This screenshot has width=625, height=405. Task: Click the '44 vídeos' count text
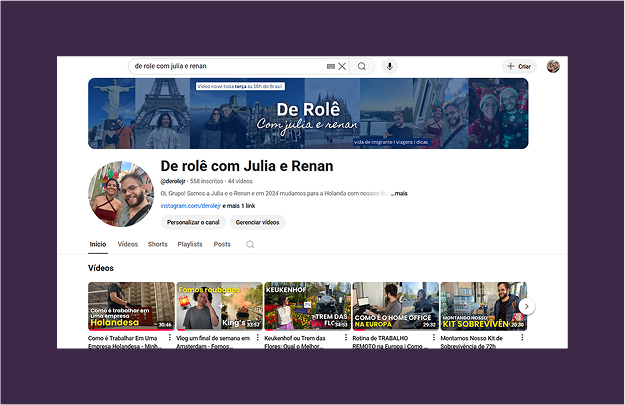tap(240, 181)
